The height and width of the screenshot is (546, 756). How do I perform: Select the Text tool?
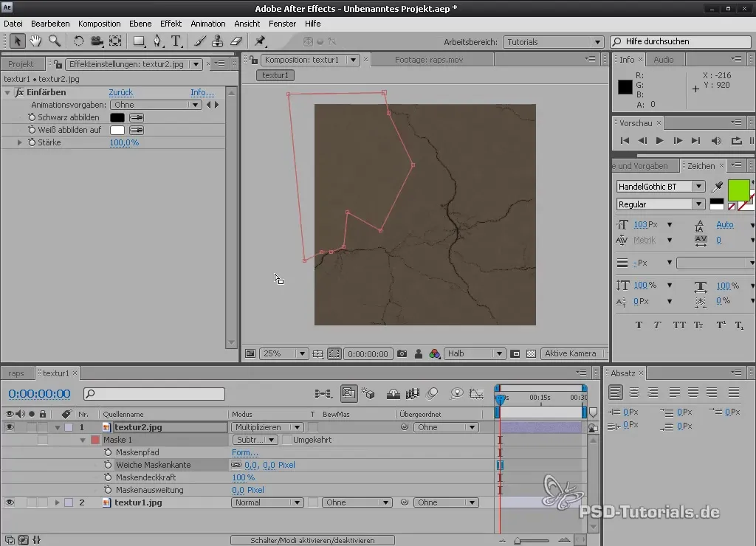click(x=176, y=41)
